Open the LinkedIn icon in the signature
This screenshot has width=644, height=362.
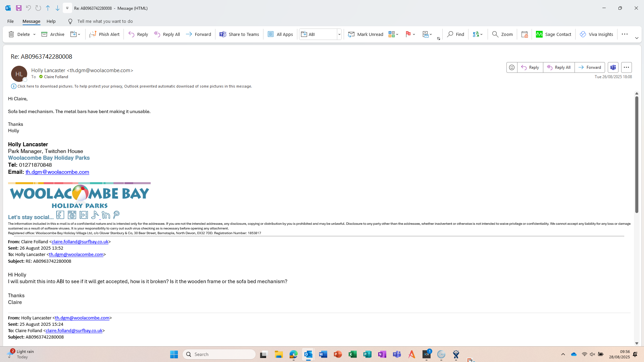click(x=106, y=215)
